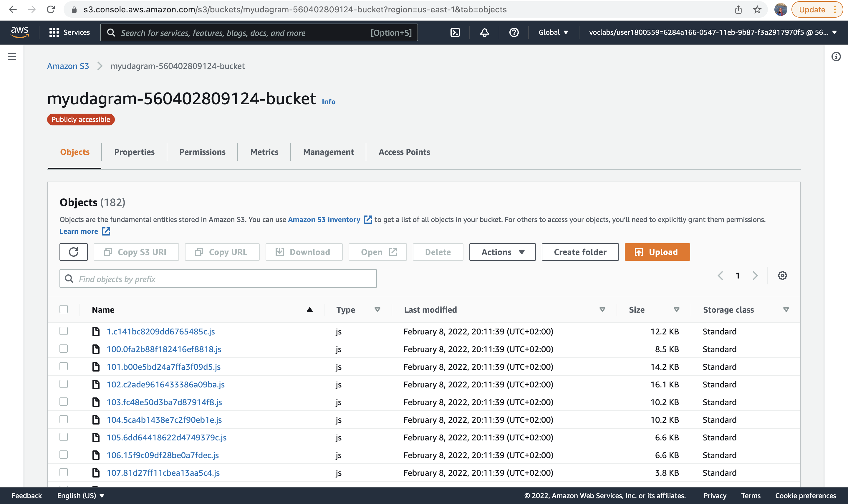
Task: Click the Services grid icon
Action: 54,32
